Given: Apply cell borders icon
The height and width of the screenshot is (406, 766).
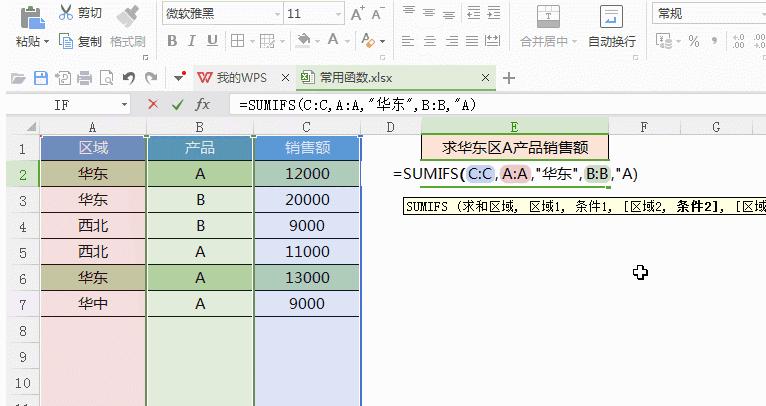Looking at the screenshot, I should click(x=237, y=41).
